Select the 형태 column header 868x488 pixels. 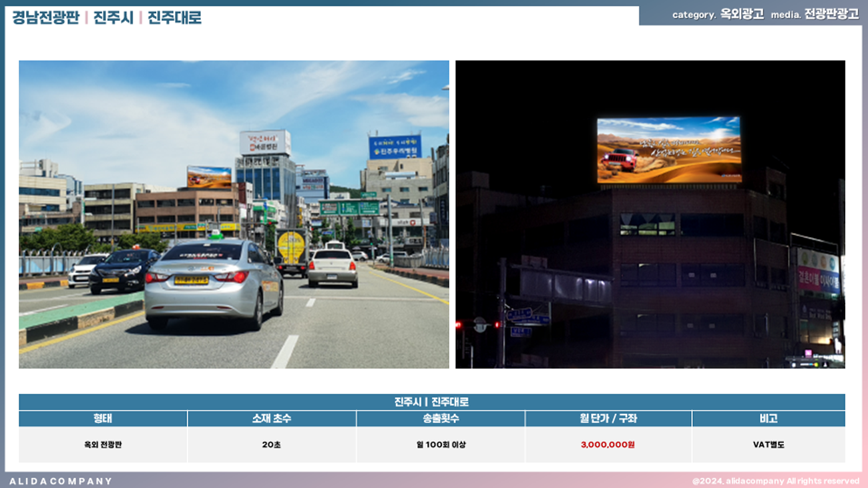click(103, 419)
